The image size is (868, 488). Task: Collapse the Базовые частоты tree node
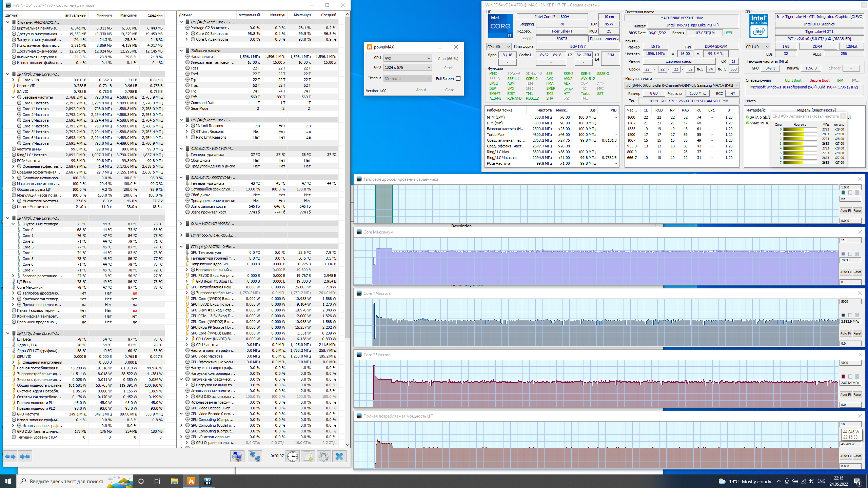click(x=13, y=97)
